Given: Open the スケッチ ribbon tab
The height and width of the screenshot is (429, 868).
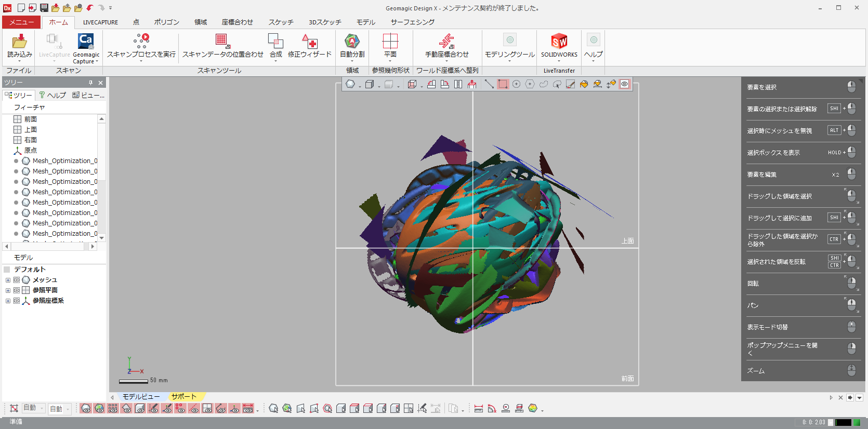Looking at the screenshot, I should coord(281,22).
